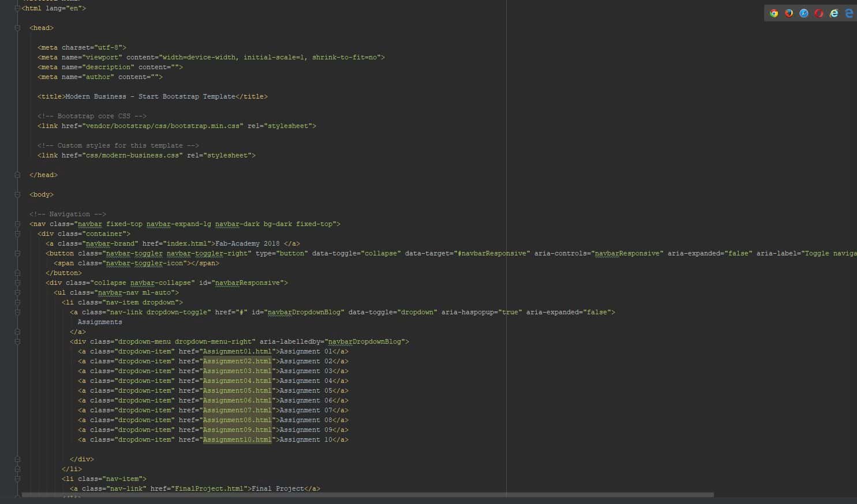Image resolution: width=857 pixels, height=504 pixels.
Task: Collapse the navbarResponsive div fold
Action: tap(17, 283)
